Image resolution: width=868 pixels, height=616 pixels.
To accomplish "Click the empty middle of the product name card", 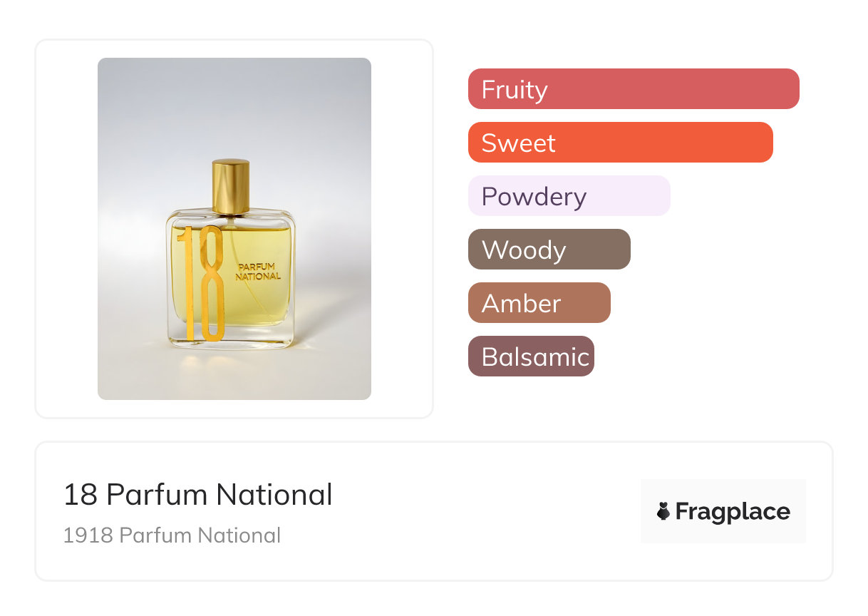I will pyautogui.click(x=485, y=512).
